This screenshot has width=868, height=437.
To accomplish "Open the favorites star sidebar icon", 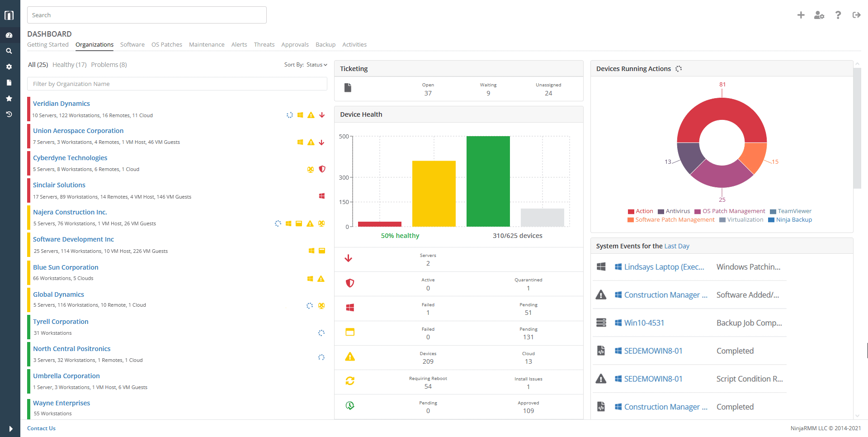I will pos(9,99).
